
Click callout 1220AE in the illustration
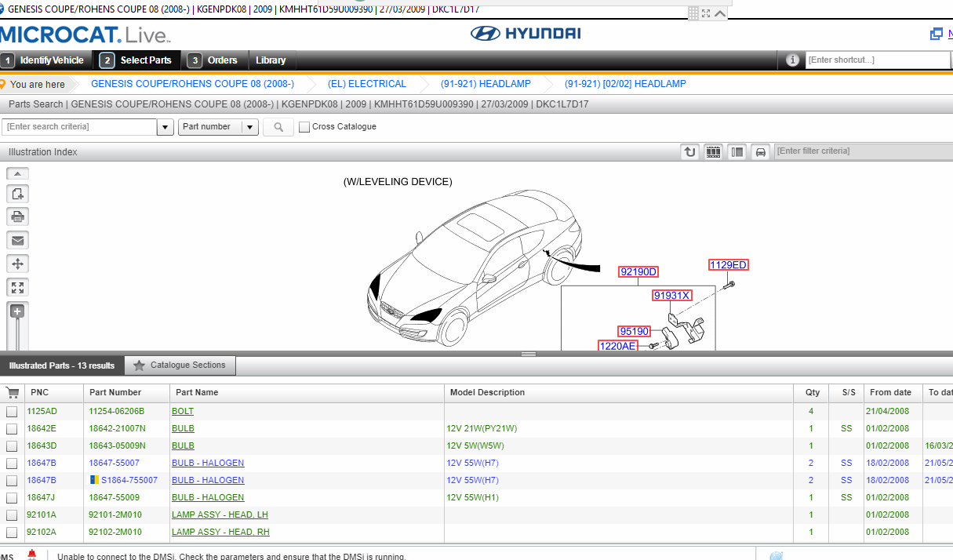click(618, 346)
